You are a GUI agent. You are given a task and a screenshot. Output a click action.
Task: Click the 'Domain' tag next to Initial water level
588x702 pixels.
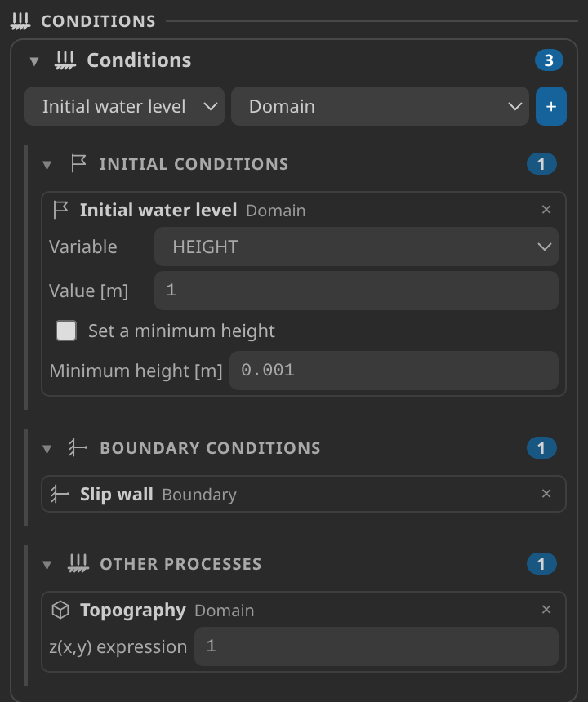[x=276, y=211]
